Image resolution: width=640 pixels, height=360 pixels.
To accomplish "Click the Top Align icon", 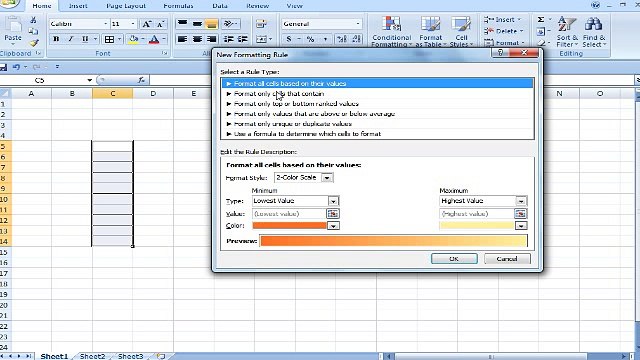I will pos(182,24).
